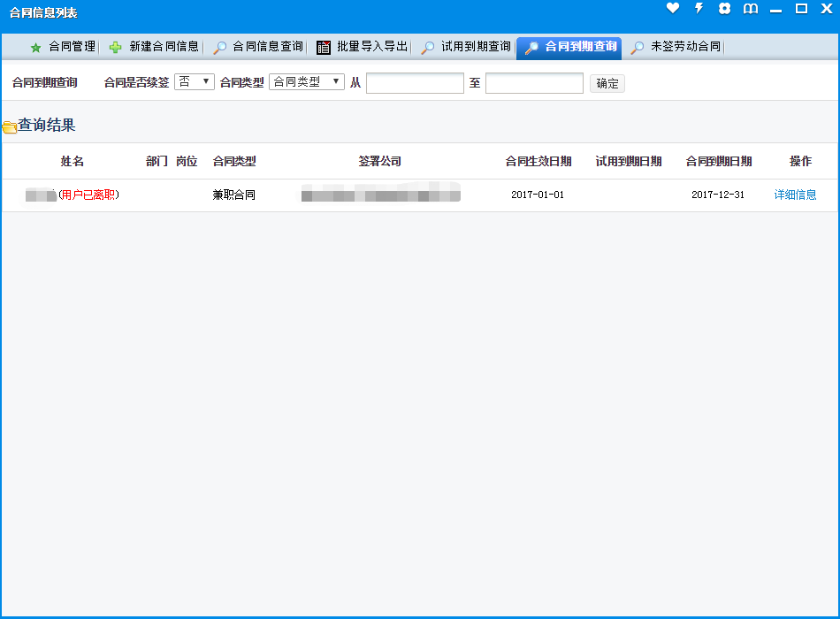Image resolution: width=840 pixels, height=619 pixels.
Task: Click the list icon for 批量导入导出
Action: pos(324,47)
